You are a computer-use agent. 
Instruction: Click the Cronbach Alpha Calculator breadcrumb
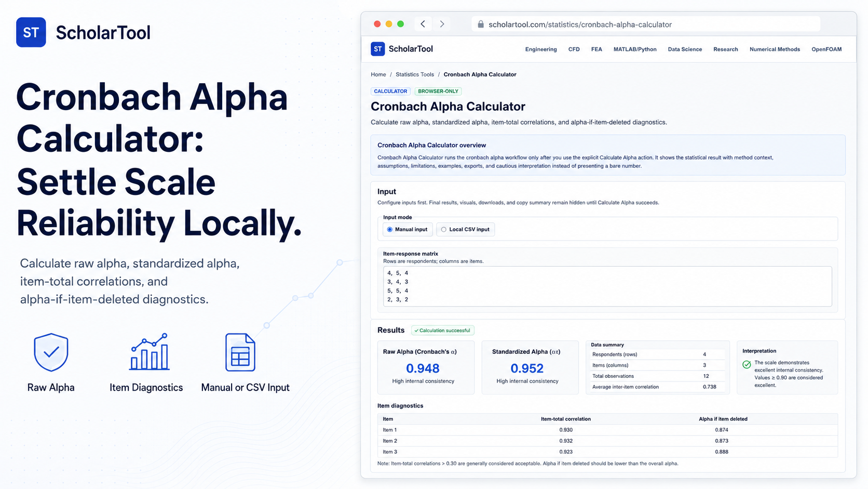480,74
